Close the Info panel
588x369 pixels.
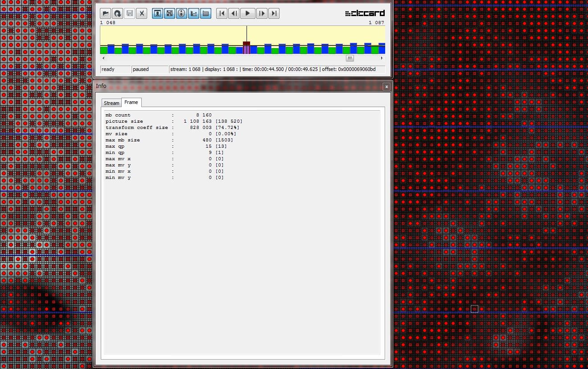pyautogui.click(x=387, y=87)
